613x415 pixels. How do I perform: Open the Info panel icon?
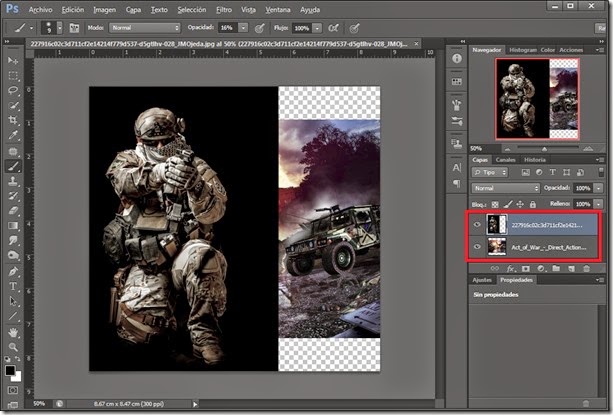pos(457,59)
